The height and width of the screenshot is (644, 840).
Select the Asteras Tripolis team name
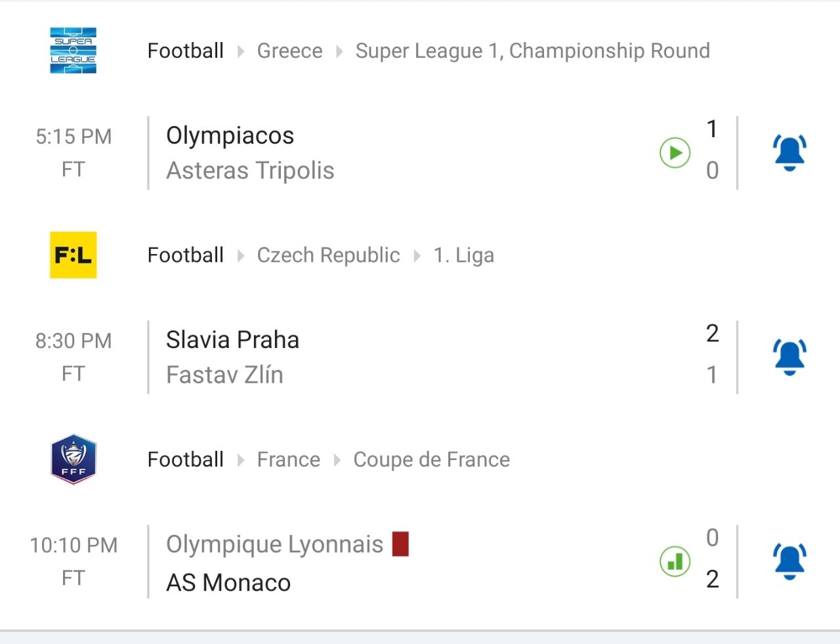point(250,171)
